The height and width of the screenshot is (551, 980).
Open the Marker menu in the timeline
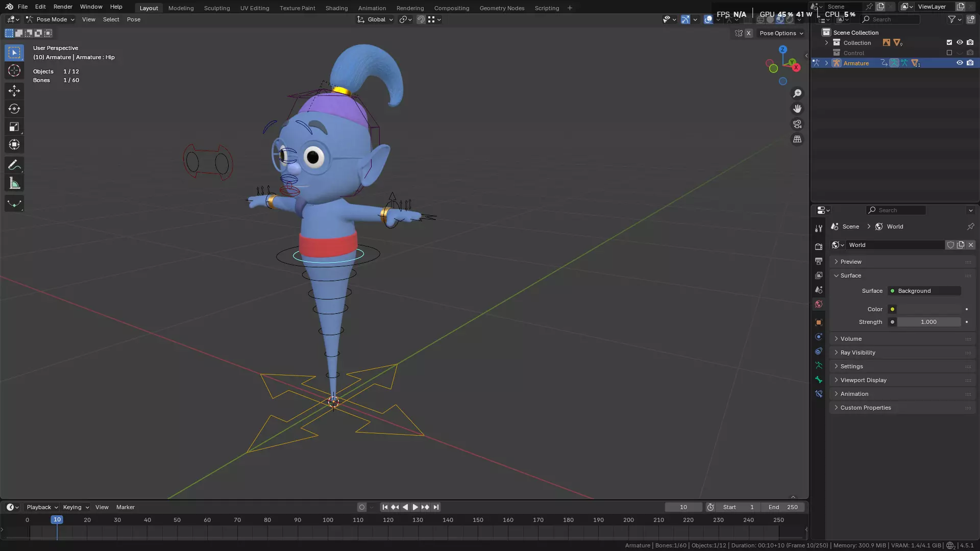tap(126, 507)
